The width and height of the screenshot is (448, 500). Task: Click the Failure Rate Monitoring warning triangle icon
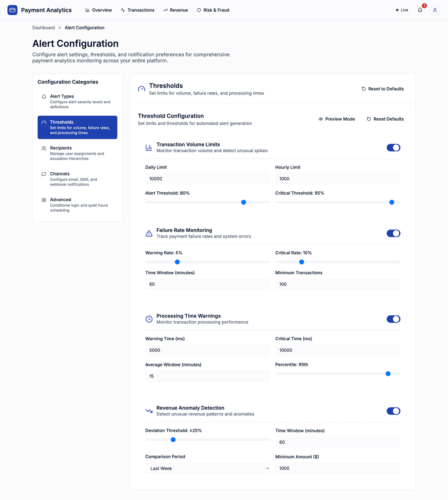click(x=149, y=233)
